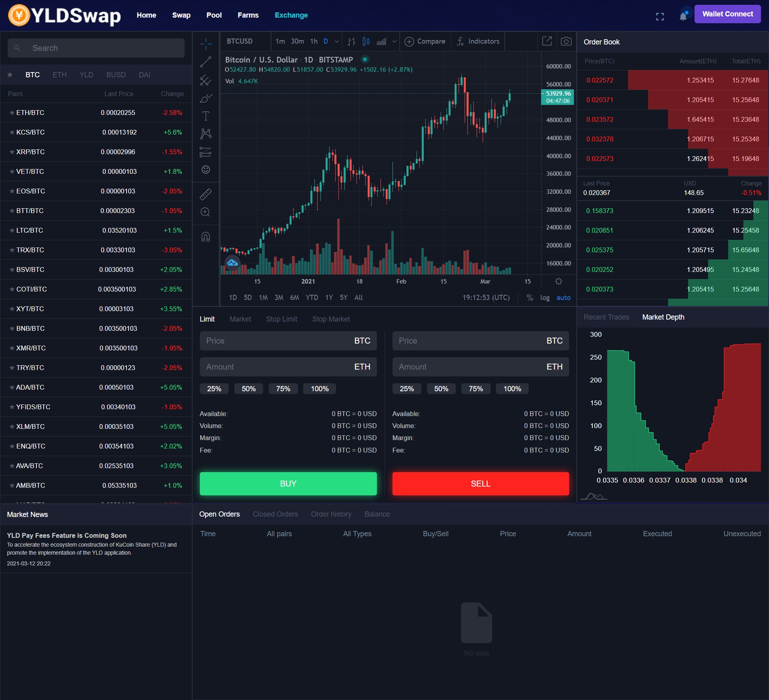Click the Wallet Connect button

coord(727,14)
